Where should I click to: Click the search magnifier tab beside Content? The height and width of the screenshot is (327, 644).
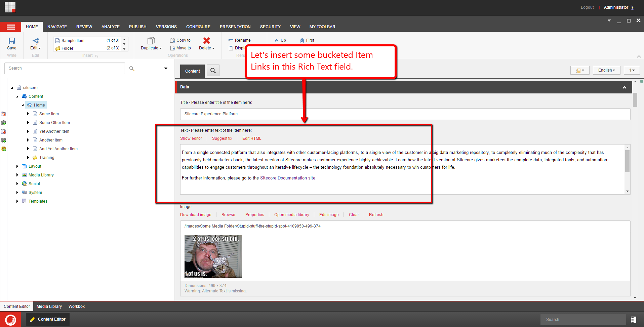click(x=213, y=71)
